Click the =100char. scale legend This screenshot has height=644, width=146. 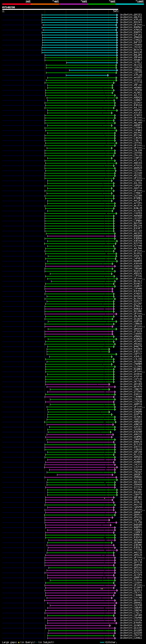(x=109, y=642)
